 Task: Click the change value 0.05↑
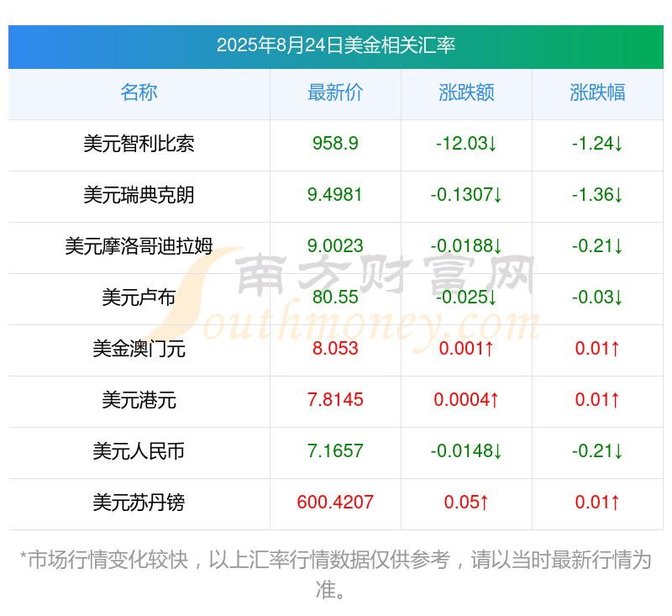click(466, 503)
